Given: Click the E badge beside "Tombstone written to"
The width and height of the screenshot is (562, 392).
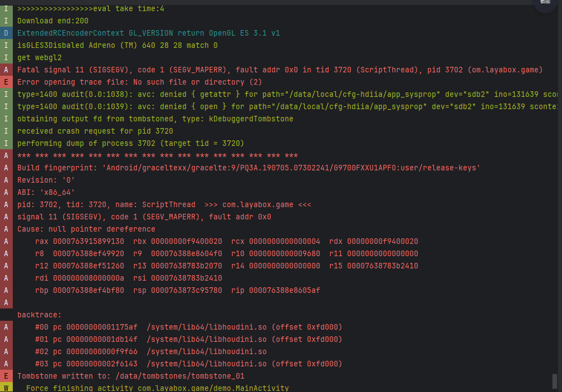Looking at the screenshot, I should (x=6, y=376).
